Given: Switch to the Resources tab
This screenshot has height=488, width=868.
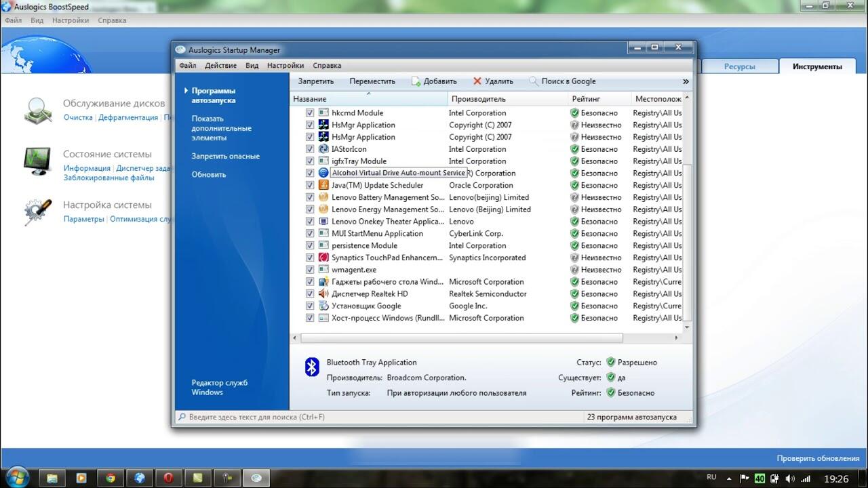Looking at the screenshot, I should click(x=739, y=66).
